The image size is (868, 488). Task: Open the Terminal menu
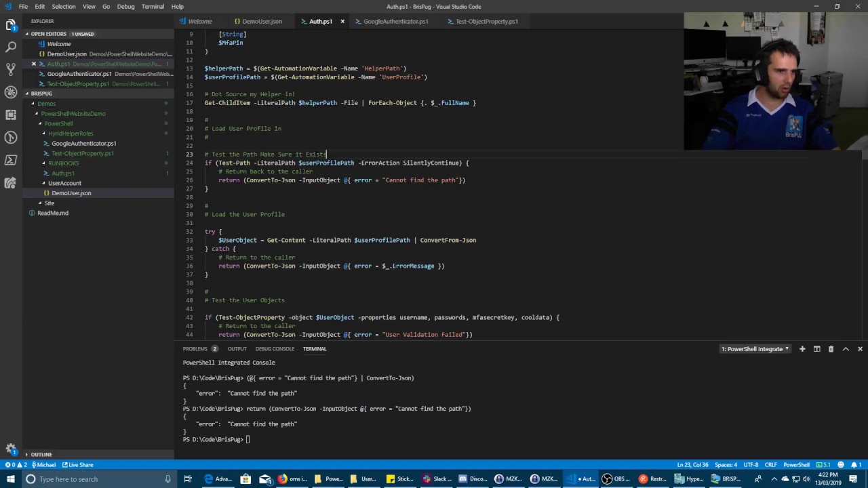pos(153,7)
